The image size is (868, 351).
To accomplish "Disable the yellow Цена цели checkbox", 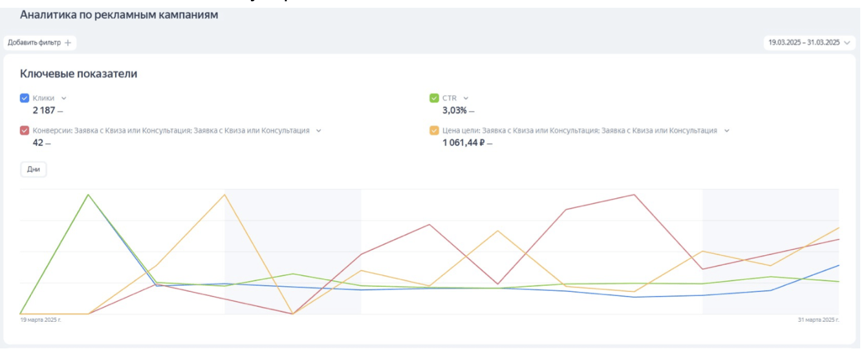I will [434, 130].
